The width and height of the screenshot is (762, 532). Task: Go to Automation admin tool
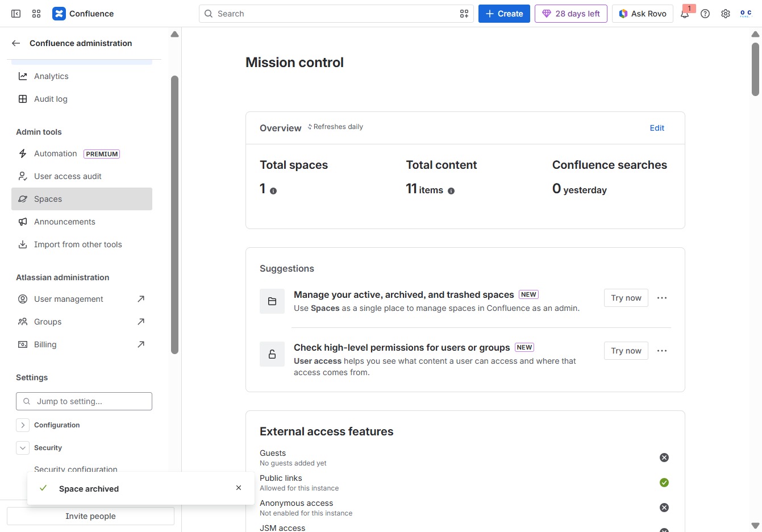pyautogui.click(x=82, y=153)
